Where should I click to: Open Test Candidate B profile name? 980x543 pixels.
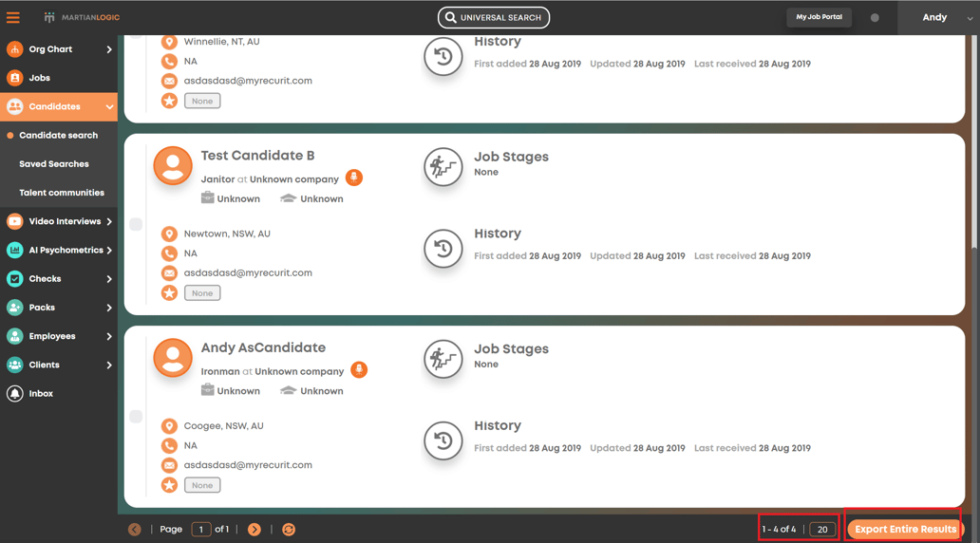[x=257, y=156]
